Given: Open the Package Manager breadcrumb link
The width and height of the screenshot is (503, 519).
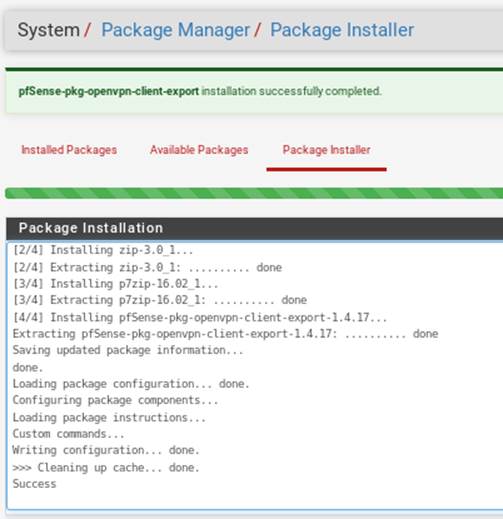Looking at the screenshot, I should (x=175, y=30).
